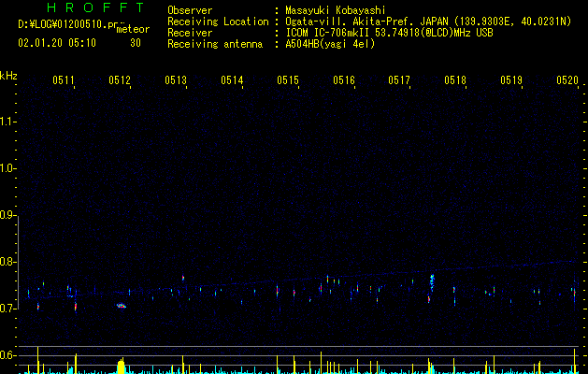This screenshot has width=588, height=374.
Task: Click the 0.9 frequency axis label
Action: point(7,215)
